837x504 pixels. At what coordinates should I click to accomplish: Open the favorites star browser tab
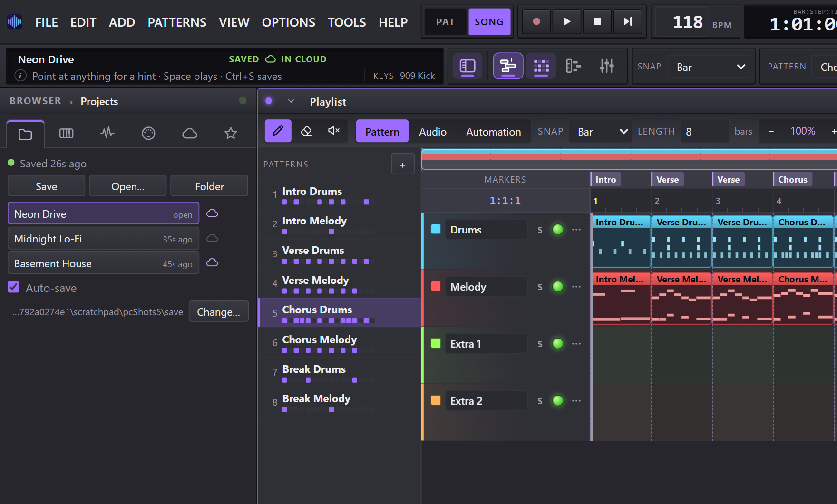coord(231,134)
